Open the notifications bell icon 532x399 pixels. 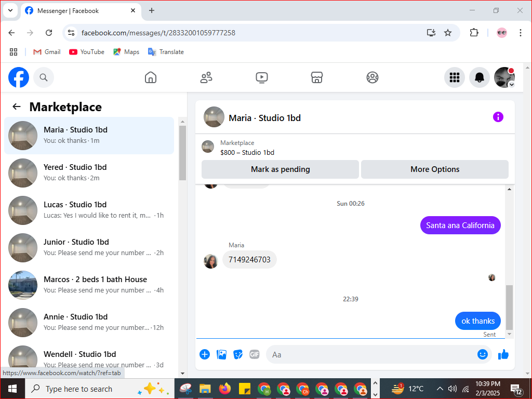(x=480, y=77)
